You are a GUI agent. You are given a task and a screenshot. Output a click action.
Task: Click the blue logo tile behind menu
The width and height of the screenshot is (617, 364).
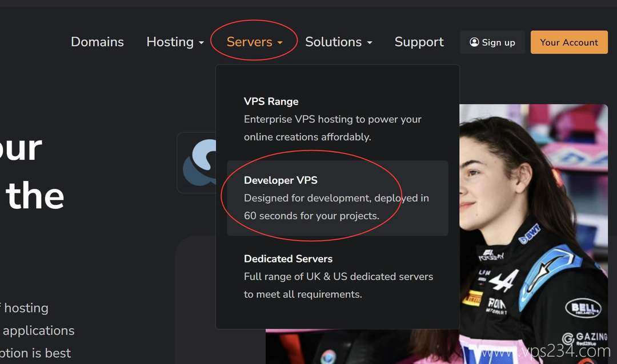[196, 163]
